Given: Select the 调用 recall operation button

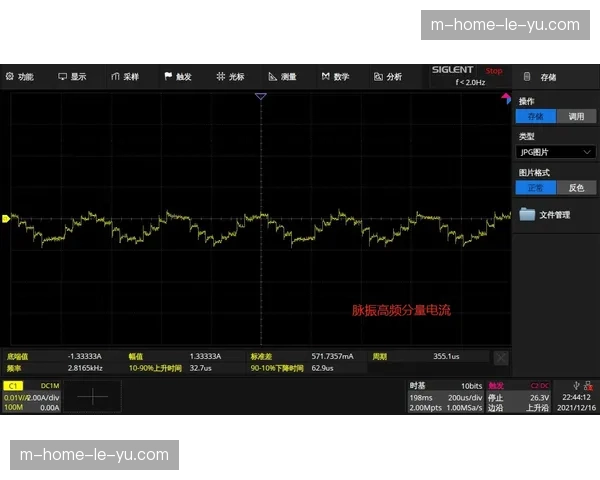Looking at the screenshot, I should [576, 116].
